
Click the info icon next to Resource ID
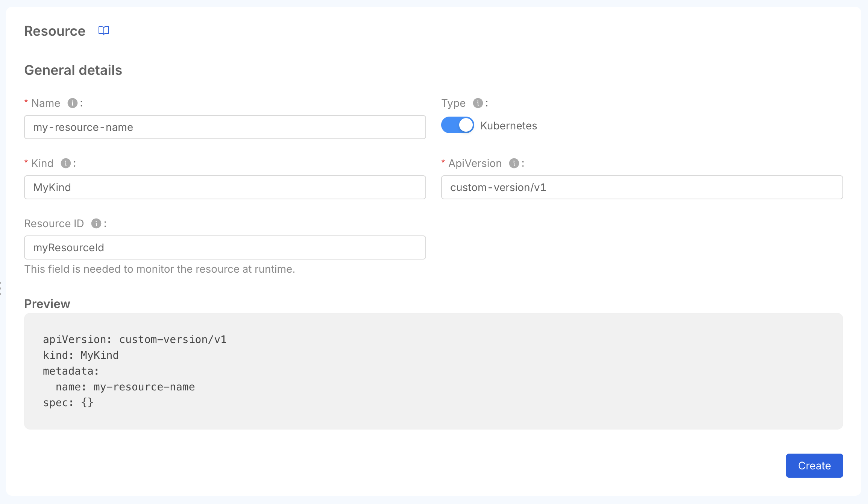pos(96,223)
